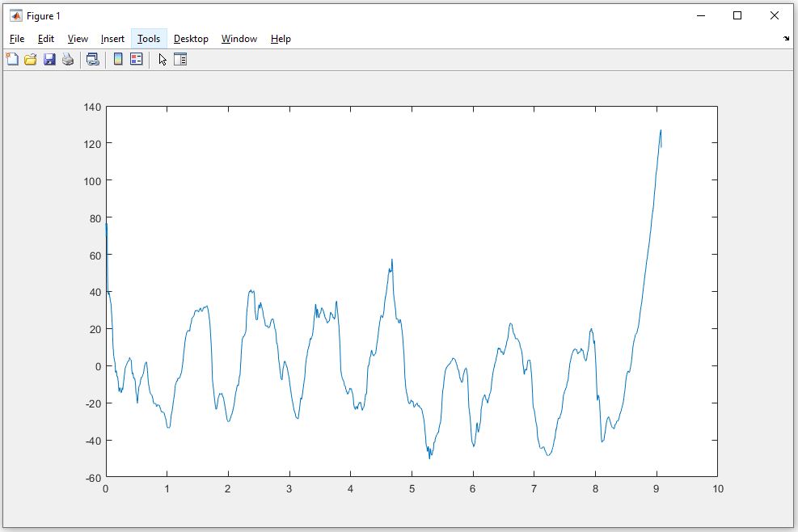
Task: Open the Tools menu
Action: pos(149,39)
